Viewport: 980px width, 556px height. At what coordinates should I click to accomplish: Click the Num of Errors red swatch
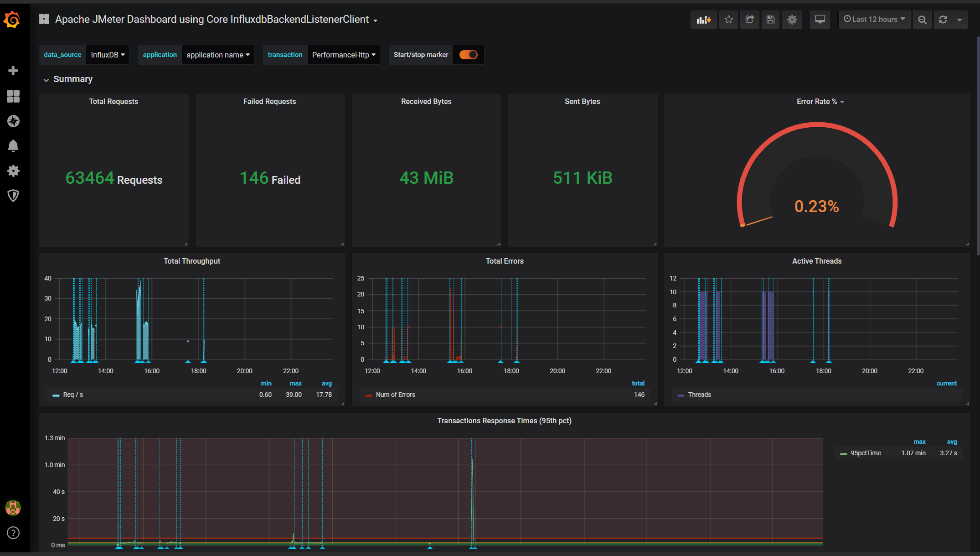(x=369, y=395)
